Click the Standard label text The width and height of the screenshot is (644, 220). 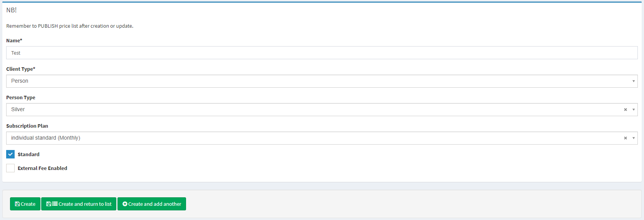pyautogui.click(x=29, y=154)
